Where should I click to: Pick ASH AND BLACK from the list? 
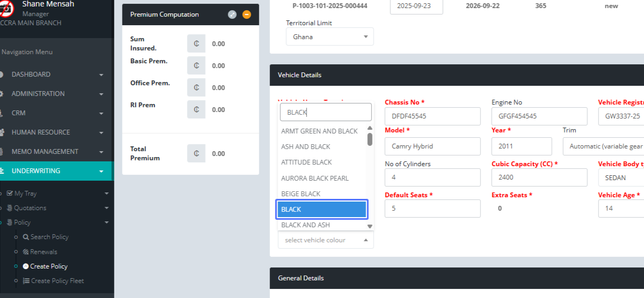tap(306, 147)
